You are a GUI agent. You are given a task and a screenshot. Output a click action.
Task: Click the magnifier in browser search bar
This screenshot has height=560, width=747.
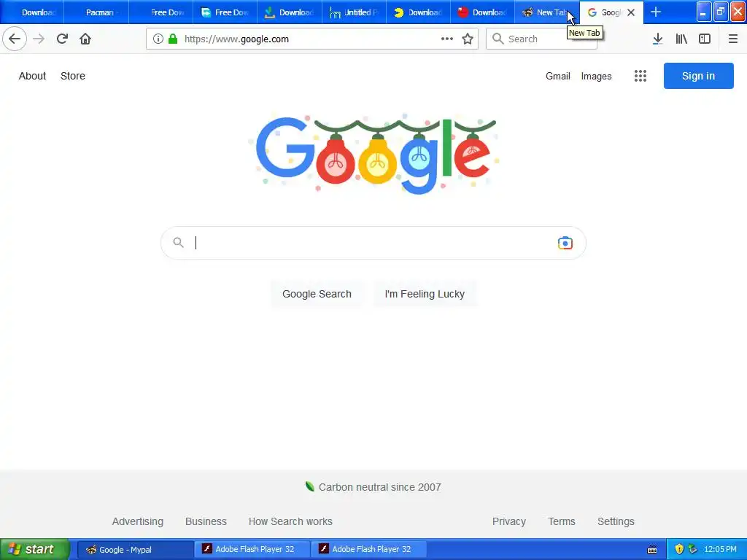click(x=498, y=39)
